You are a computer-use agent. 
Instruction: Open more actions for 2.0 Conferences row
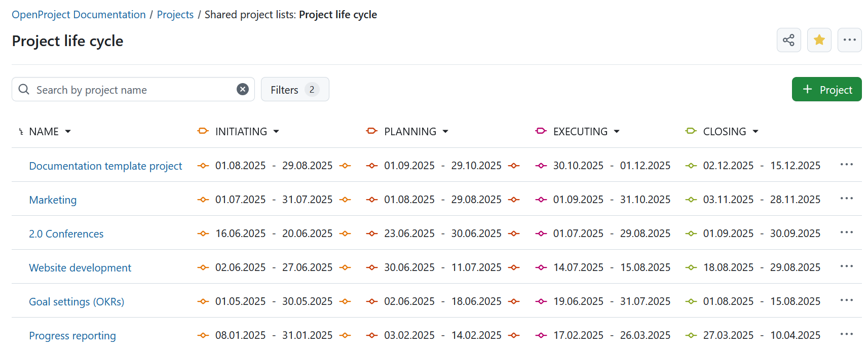[846, 232]
